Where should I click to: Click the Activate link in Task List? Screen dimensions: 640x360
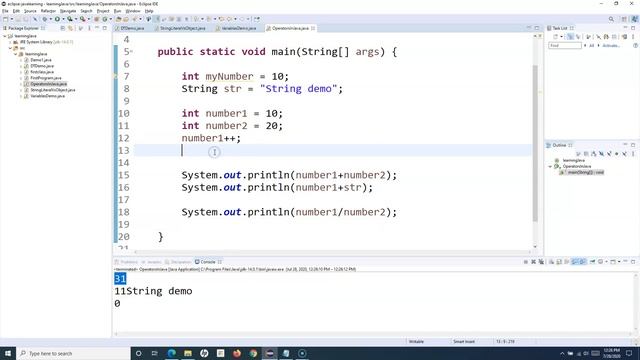click(x=611, y=46)
